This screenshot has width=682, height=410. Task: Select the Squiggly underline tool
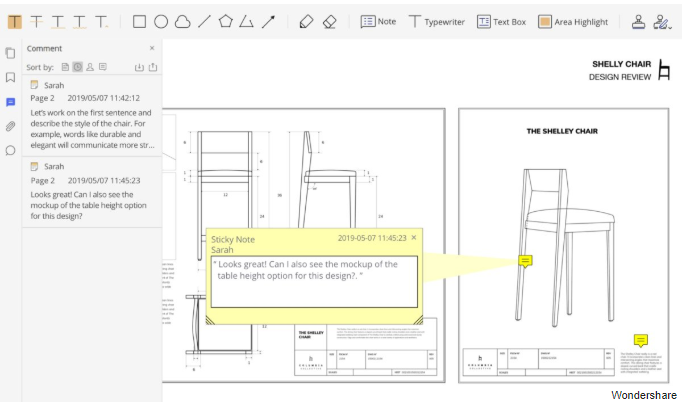[x=79, y=21]
